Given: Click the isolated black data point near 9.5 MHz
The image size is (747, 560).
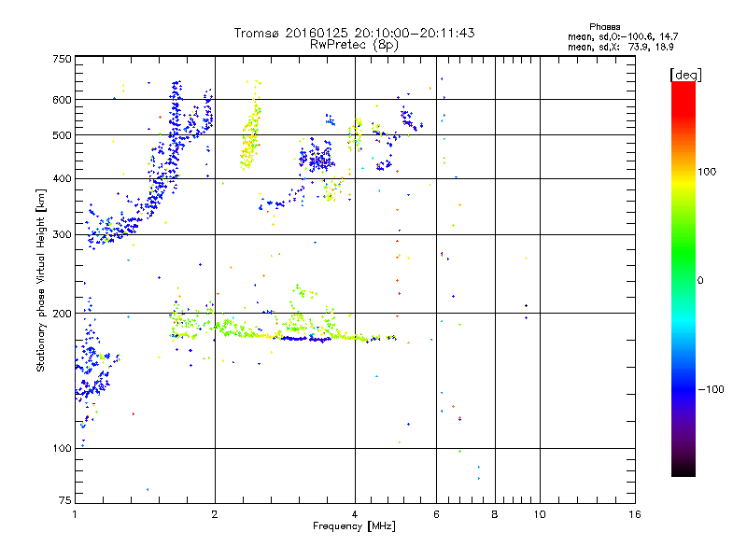Looking at the screenshot, I should click(526, 306).
